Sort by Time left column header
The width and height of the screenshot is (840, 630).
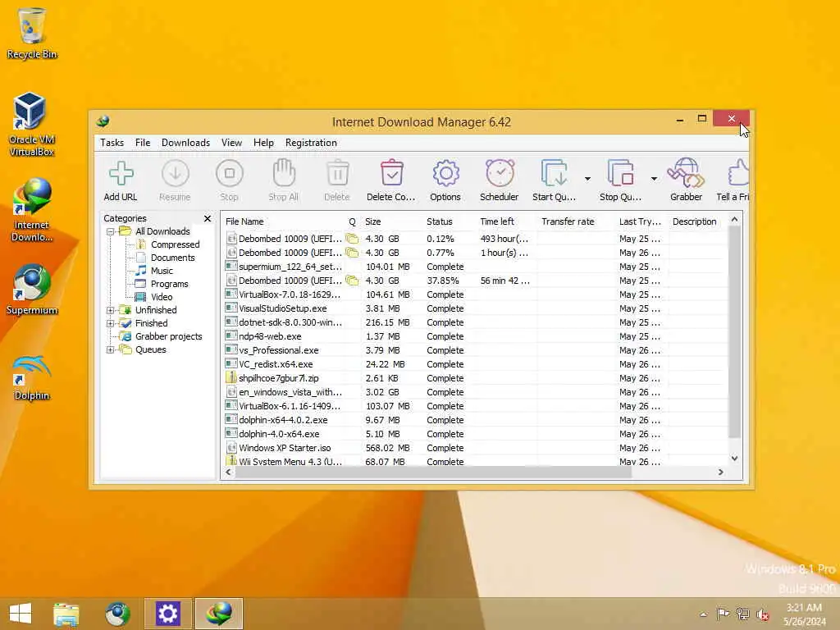coord(507,221)
